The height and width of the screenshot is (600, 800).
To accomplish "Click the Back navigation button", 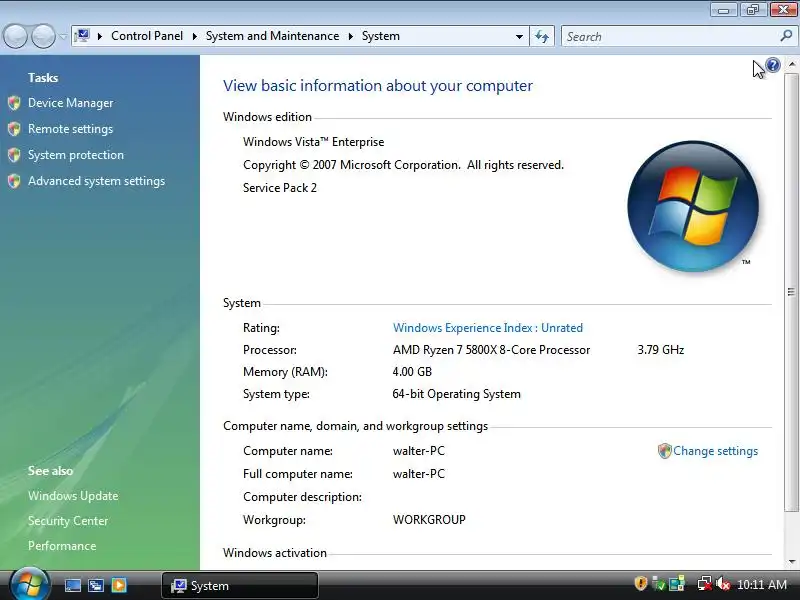I will (15, 36).
